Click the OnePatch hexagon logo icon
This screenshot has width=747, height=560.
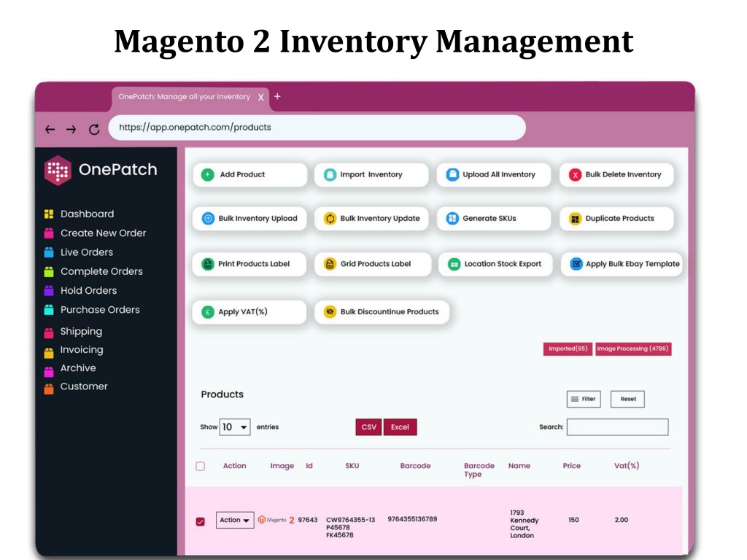(x=58, y=170)
